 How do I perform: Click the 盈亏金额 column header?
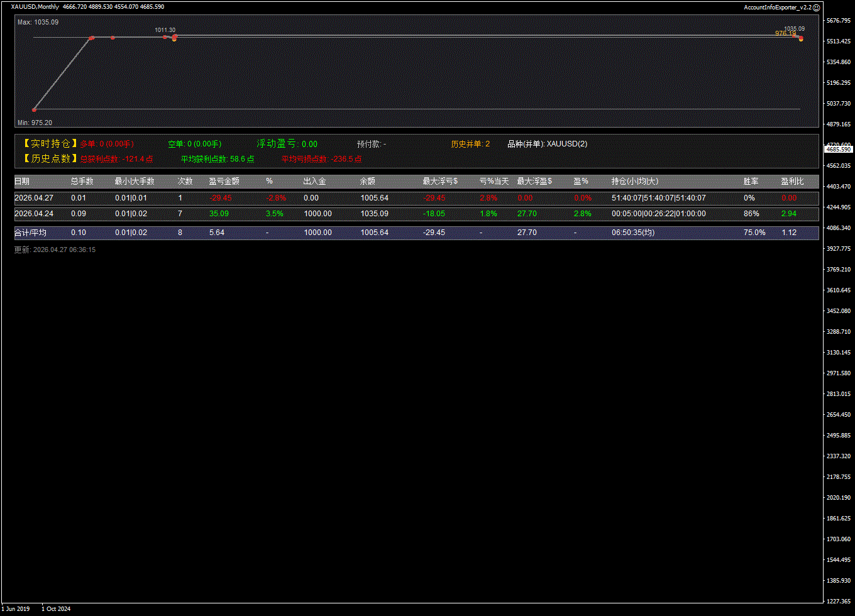click(224, 181)
